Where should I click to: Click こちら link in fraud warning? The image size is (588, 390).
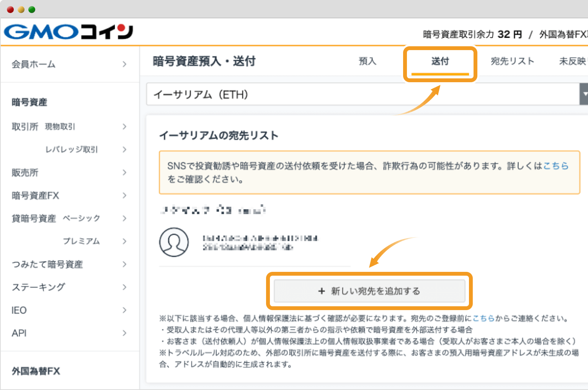coord(556,166)
